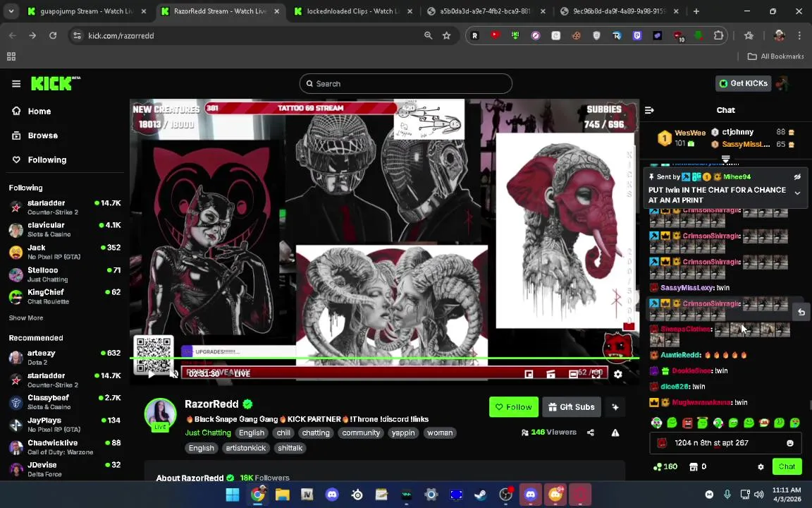Open a new browser tab
The image size is (812, 508).
click(696, 11)
